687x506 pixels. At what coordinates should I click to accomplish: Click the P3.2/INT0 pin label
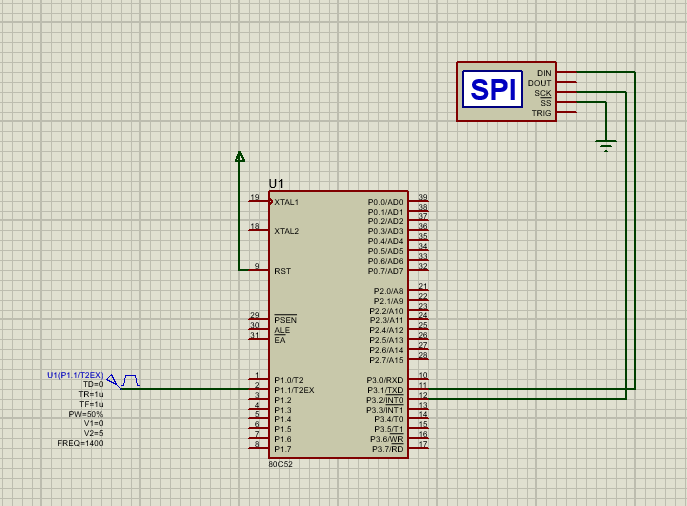click(x=385, y=400)
